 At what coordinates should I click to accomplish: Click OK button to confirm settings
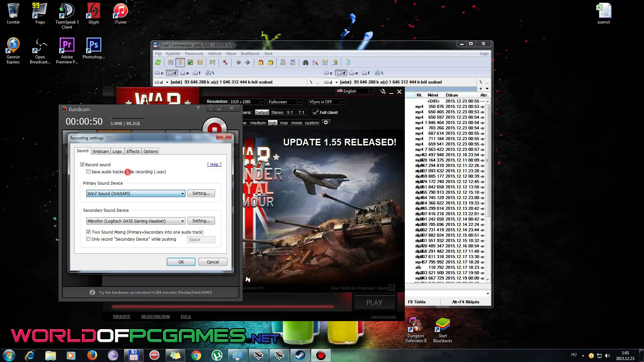[x=181, y=261]
